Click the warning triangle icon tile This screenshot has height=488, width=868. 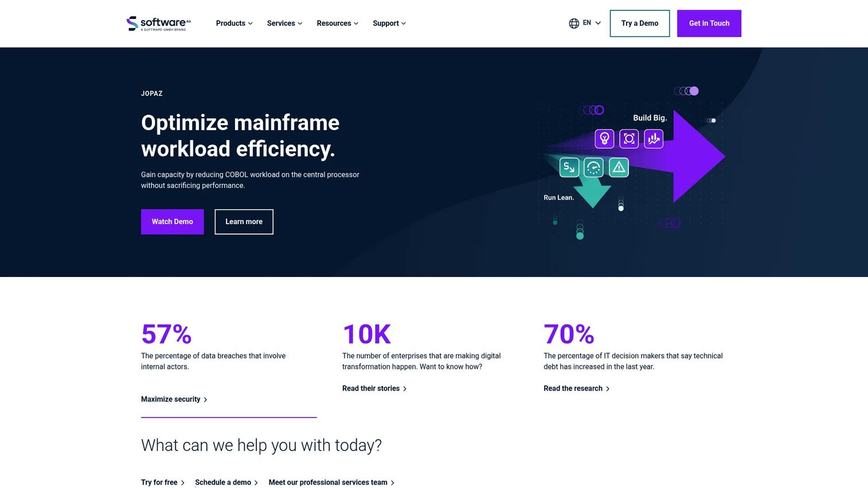click(x=619, y=167)
